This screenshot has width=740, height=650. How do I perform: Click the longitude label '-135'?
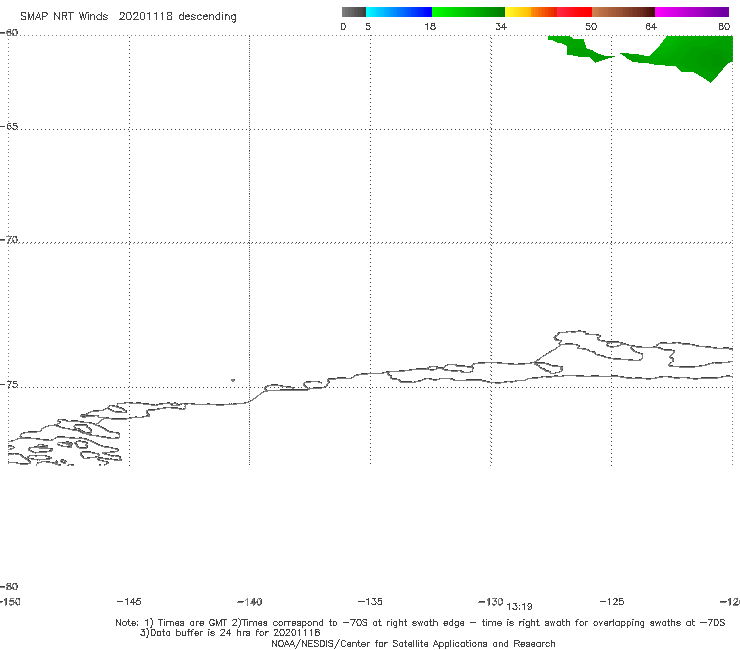[370, 601]
